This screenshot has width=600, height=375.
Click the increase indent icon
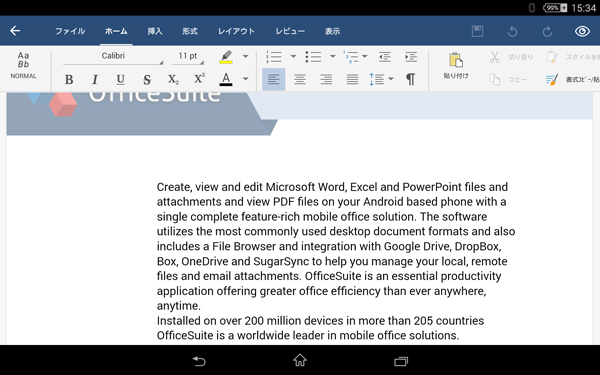click(411, 57)
